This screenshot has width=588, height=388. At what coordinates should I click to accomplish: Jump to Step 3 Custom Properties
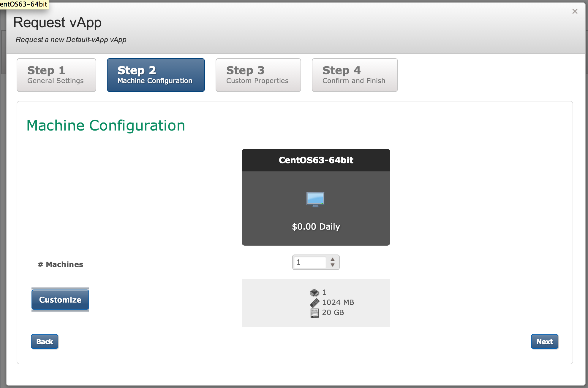point(258,75)
